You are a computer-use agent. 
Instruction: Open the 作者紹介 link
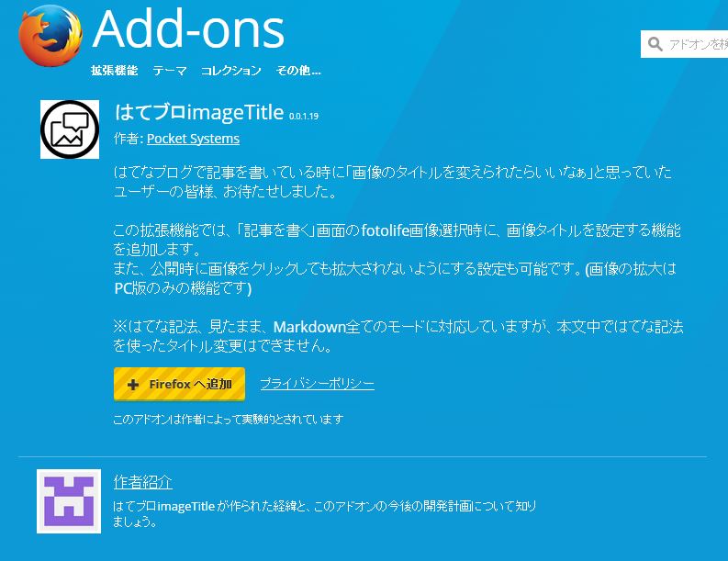(x=143, y=482)
